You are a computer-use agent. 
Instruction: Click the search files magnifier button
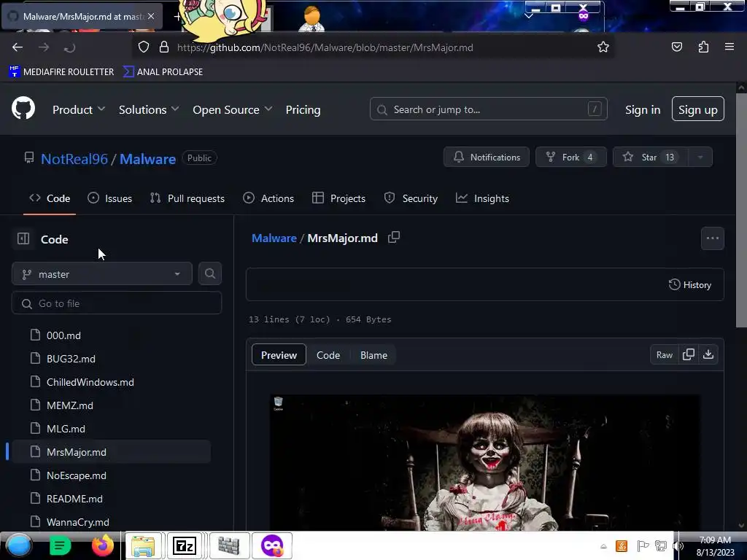(210, 274)
